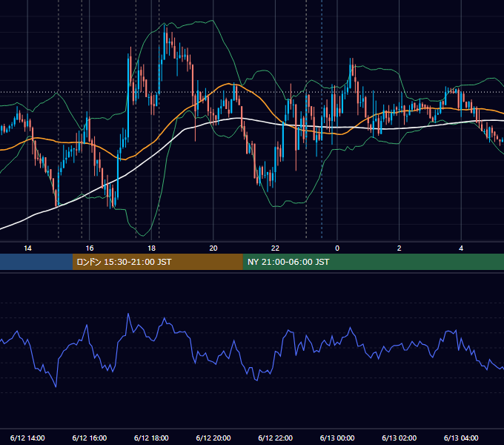The height and width of the screenshot is (445, 504).
Task: Click the 6/12 18:00 time label
Action: click(x=151, y=438)
